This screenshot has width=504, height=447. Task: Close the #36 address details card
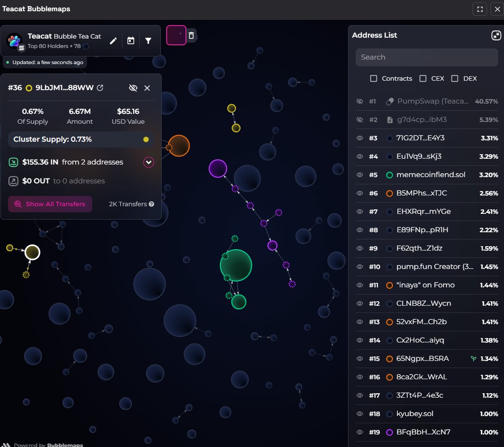tap(147, 88)
